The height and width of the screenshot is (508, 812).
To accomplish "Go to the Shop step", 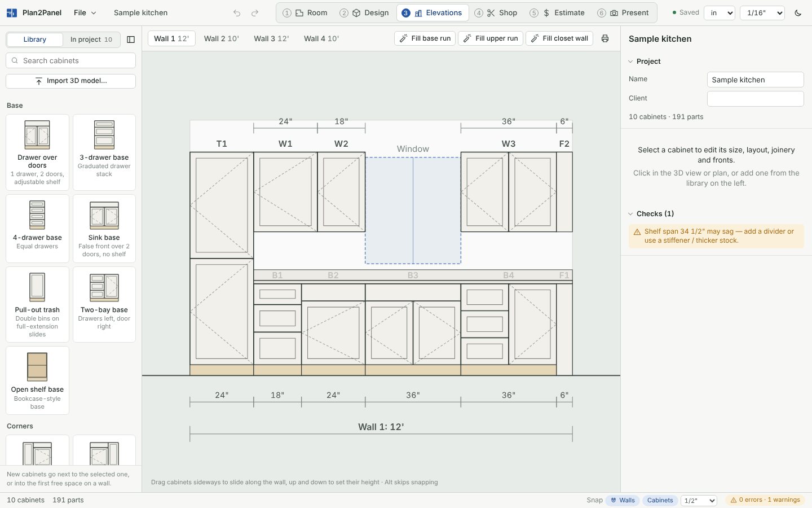I will click(496, 13).
